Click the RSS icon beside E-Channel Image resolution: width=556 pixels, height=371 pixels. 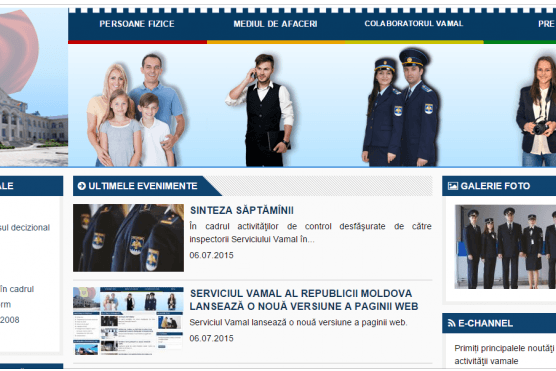(x=451, y=323)
